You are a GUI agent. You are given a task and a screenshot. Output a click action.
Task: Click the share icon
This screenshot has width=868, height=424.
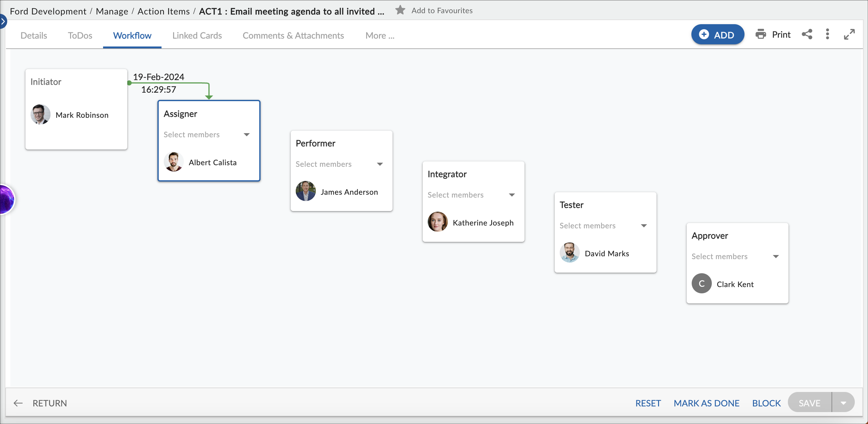point(807,34)
